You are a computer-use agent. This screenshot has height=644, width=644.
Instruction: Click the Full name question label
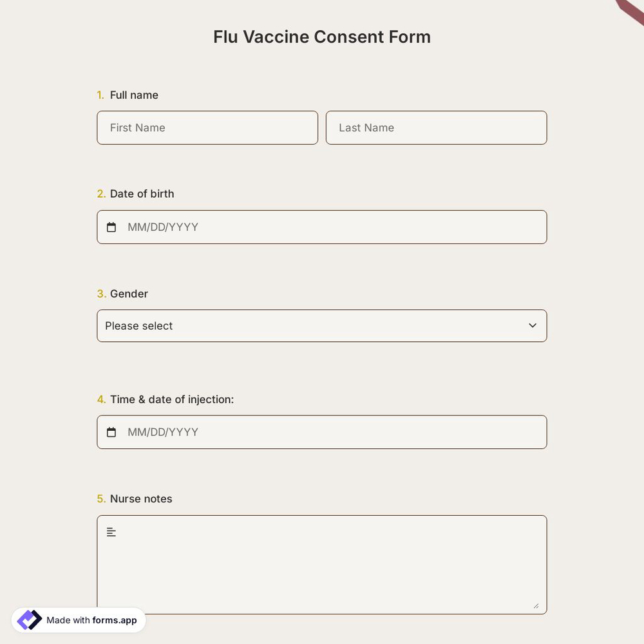133,95
